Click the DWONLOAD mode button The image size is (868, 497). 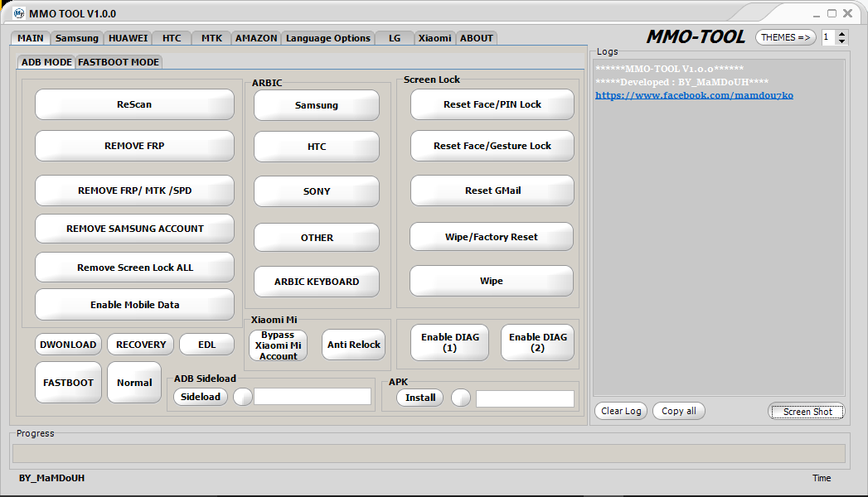coord(68,345)
